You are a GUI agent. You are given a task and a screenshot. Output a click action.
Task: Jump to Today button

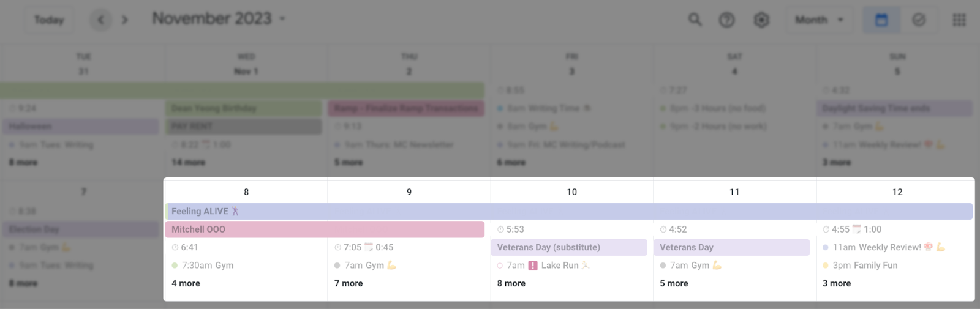point(49,20)
